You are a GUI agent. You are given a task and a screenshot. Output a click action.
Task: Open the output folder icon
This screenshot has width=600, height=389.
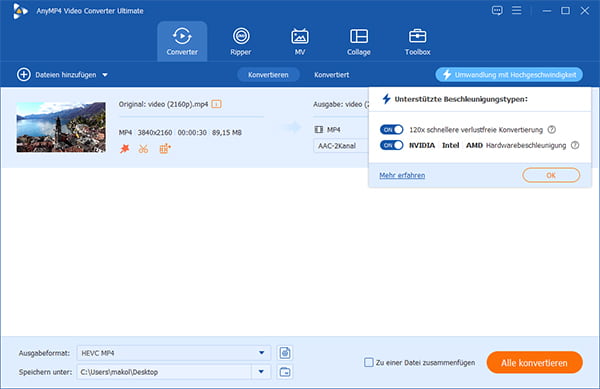coord(285,372)
